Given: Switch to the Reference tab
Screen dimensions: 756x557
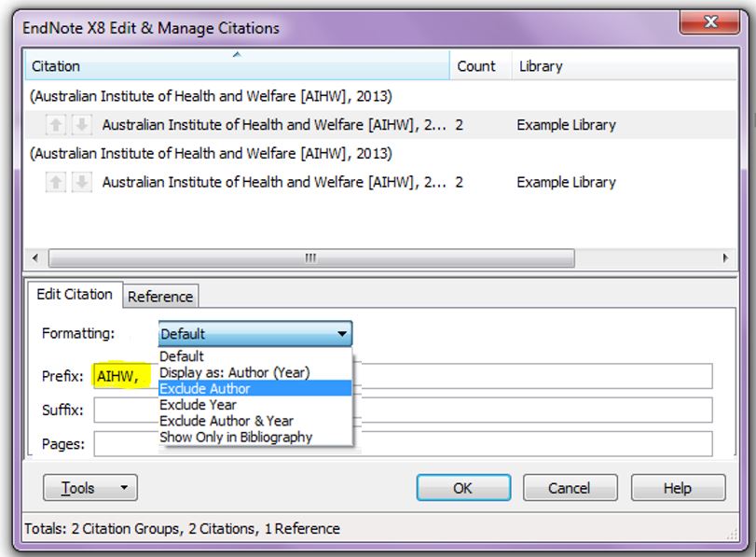Looking at the screenshot, I should [160, 297].
